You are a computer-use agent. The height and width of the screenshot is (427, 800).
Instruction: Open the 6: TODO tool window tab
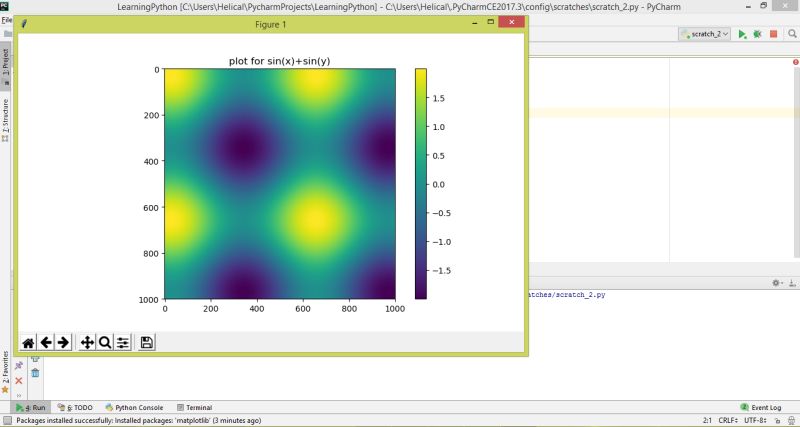(x=75, y=408)
